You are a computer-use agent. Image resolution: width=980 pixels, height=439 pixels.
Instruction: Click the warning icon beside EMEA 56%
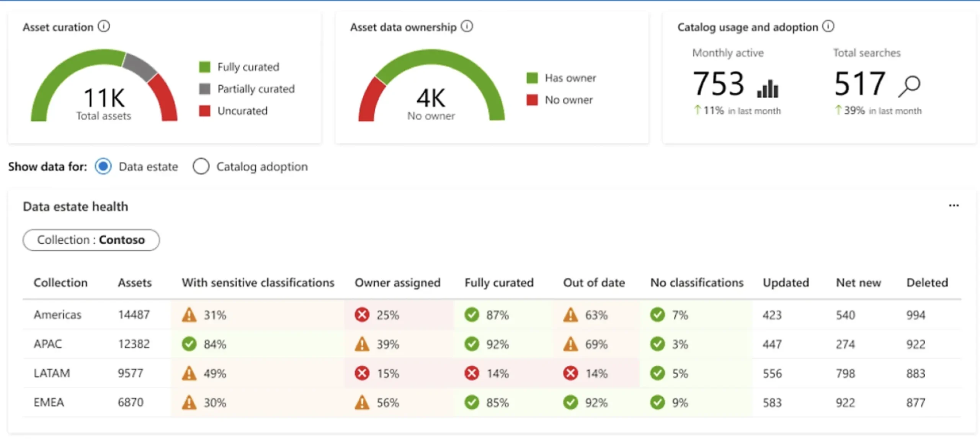(x=362, y=402)
